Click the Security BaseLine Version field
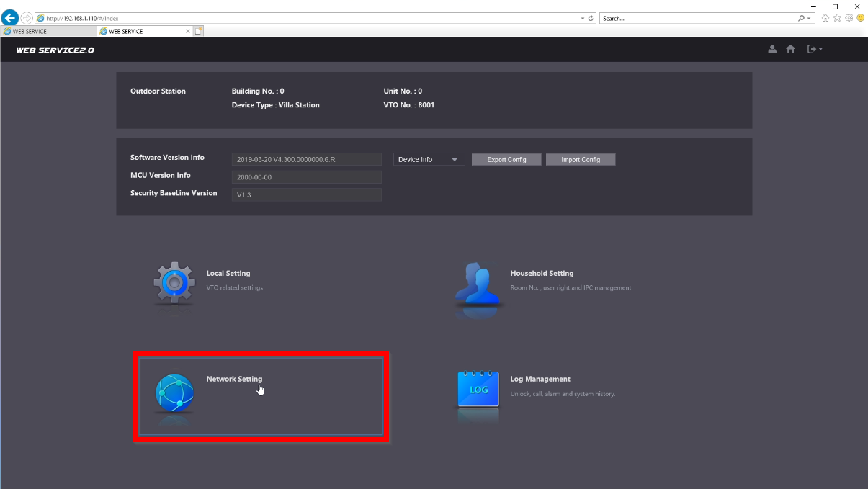The height and width of the screenshot is (489, 868). 307,194
